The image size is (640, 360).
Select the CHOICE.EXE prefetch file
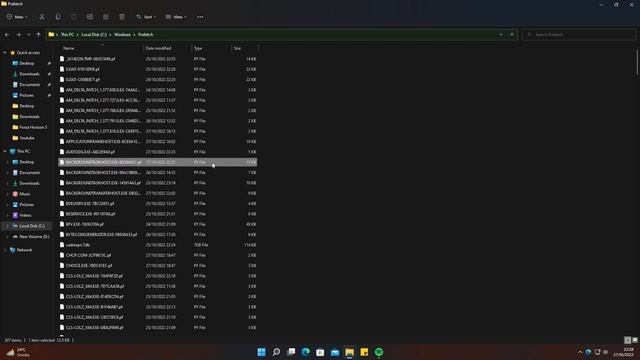point(158,266)
